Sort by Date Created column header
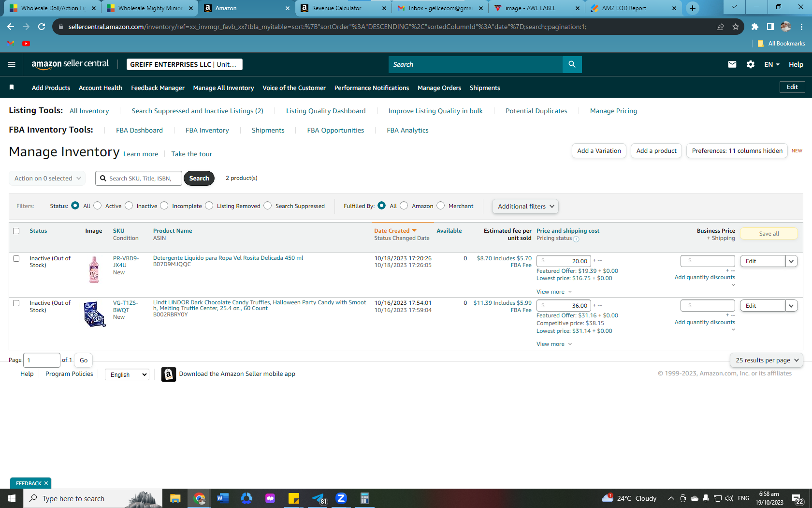Viewport: 812px width, 508px height. pos(395,231)
